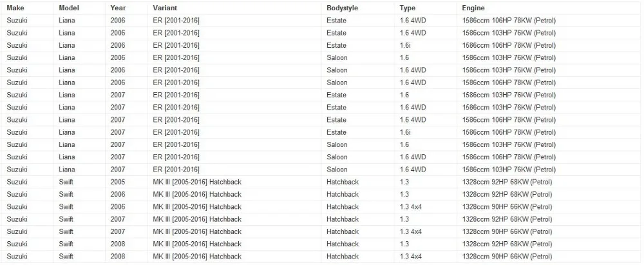Select the first Saloon bodystyle cell

click(337, 57)
